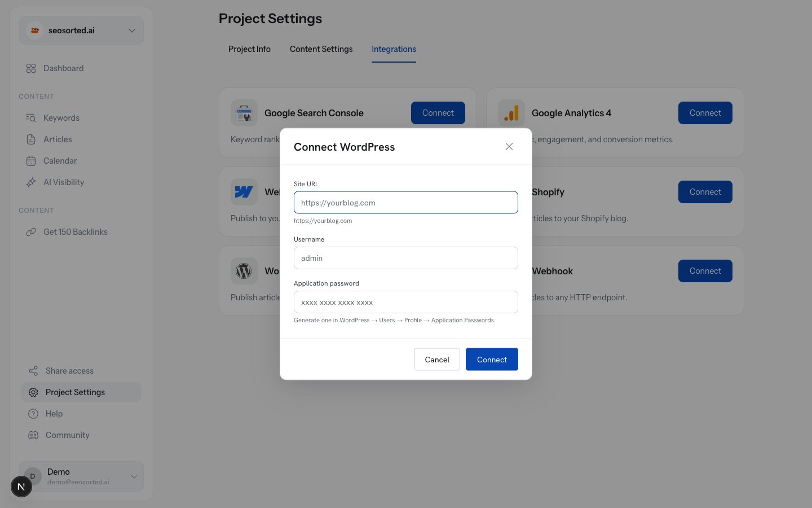Click the seosorted.ai project logo
Viewport: 812px width, 508px height.
point(35,30)
